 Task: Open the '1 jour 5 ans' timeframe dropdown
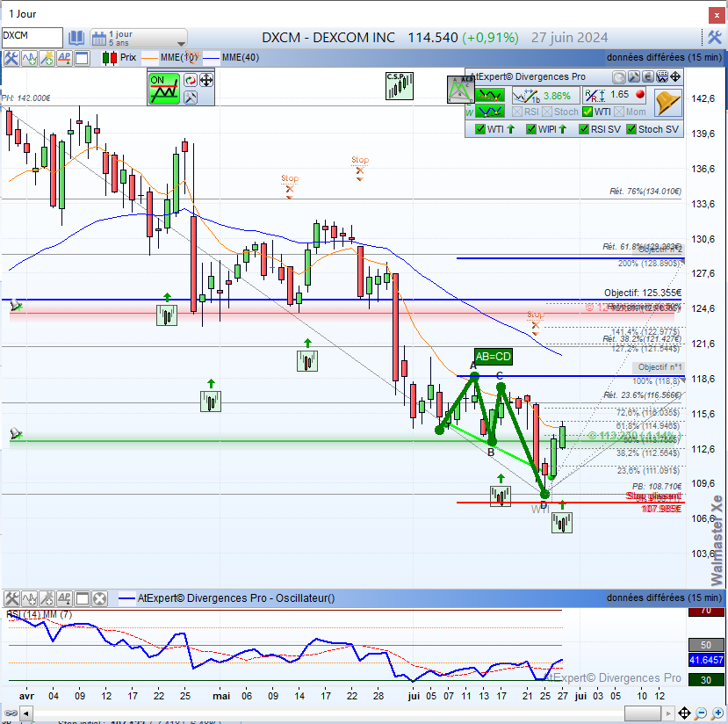pos(139,38)
